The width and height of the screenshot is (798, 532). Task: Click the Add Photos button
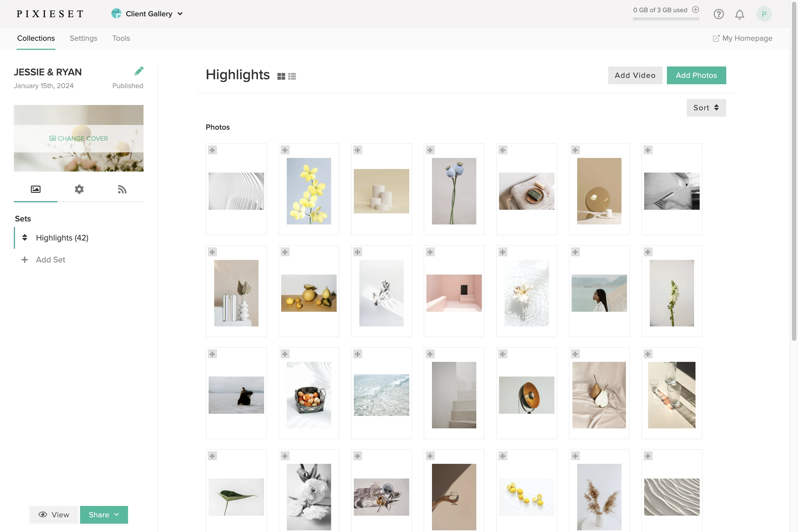pos(696,75)
